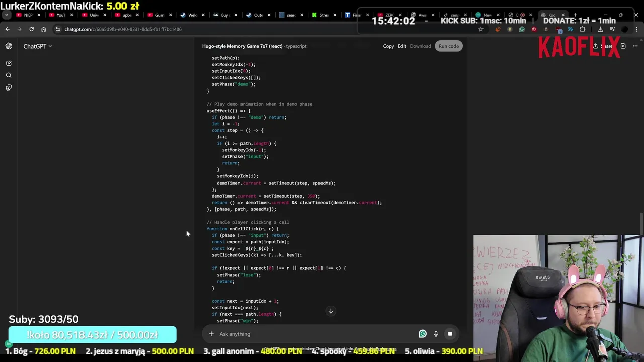The height and width of the screenshot is (362, 644).
Task: Click the line 'const next = inputIdx + 1;'
Action: click(x=245, y=301)
